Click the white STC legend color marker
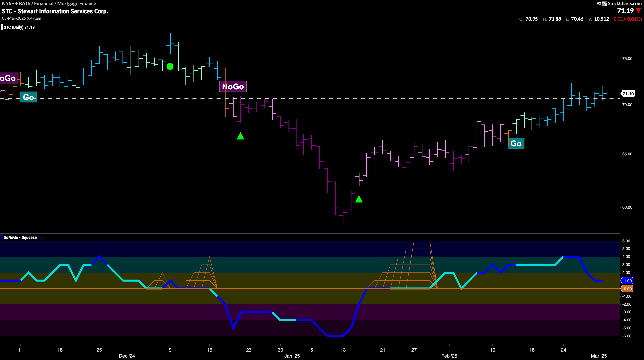The width and height of the screenshot is (644, 360). 2,27
